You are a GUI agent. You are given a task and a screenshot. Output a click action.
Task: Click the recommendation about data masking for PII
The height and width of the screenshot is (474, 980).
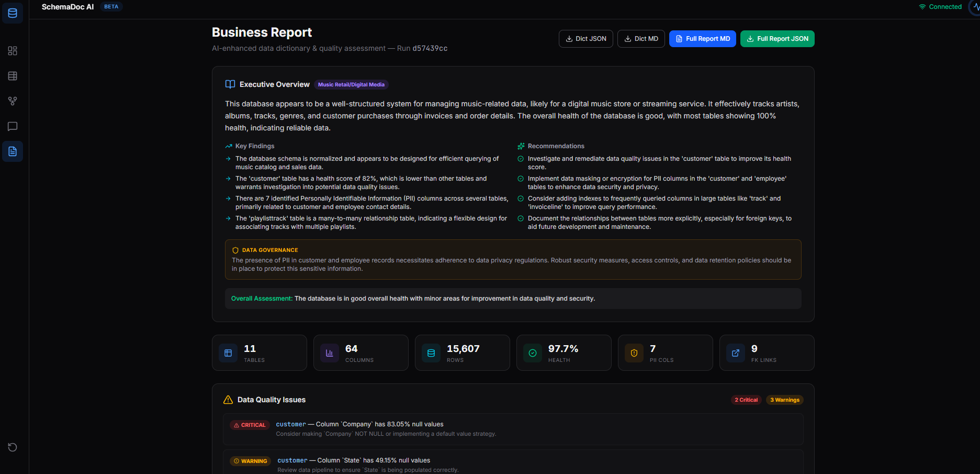coord(657,183)
